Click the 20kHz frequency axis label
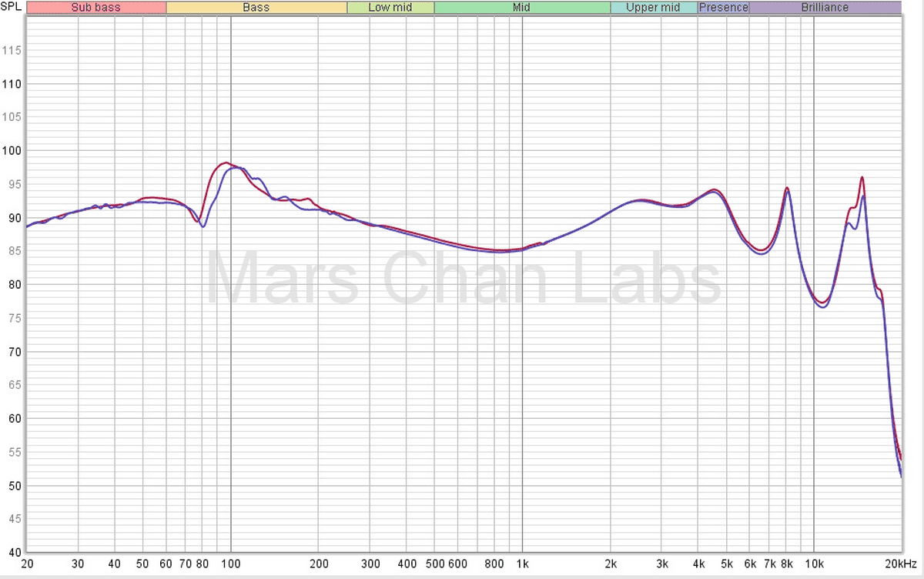Image resolution: width=924 pixels, height=579 pixels. [899, 563]
